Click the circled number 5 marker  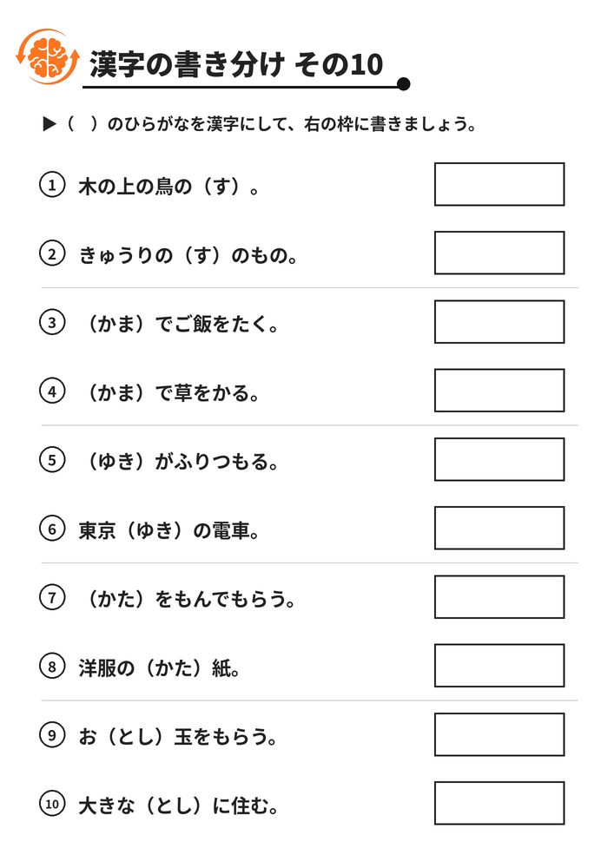tap(52, 460)
